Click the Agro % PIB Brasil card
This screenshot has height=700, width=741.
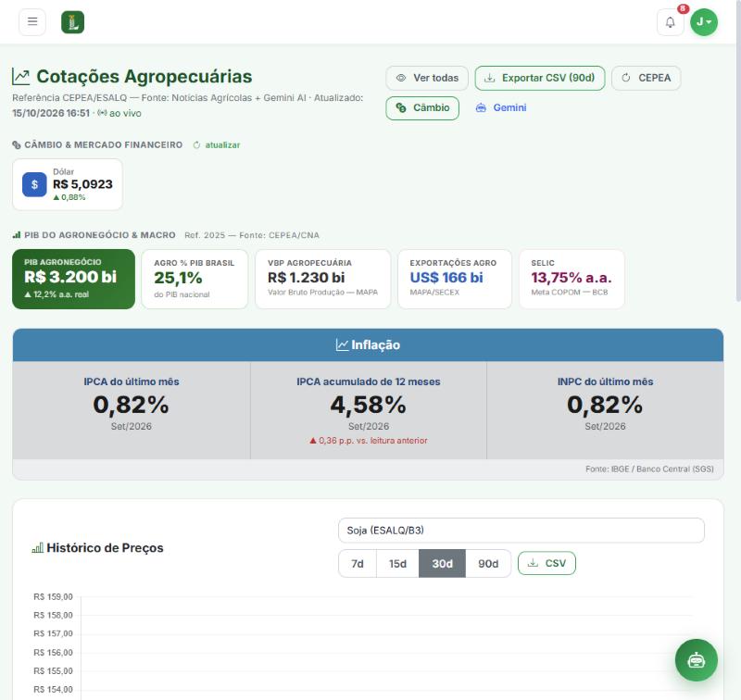(195, 279)
